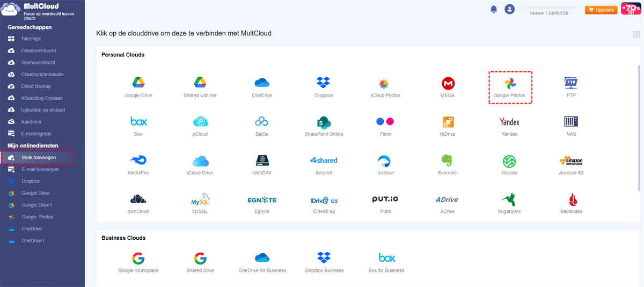The height and width of the screenshot is (287, 644).
Task: Connect a NAS device
Action: pos(571,126)
